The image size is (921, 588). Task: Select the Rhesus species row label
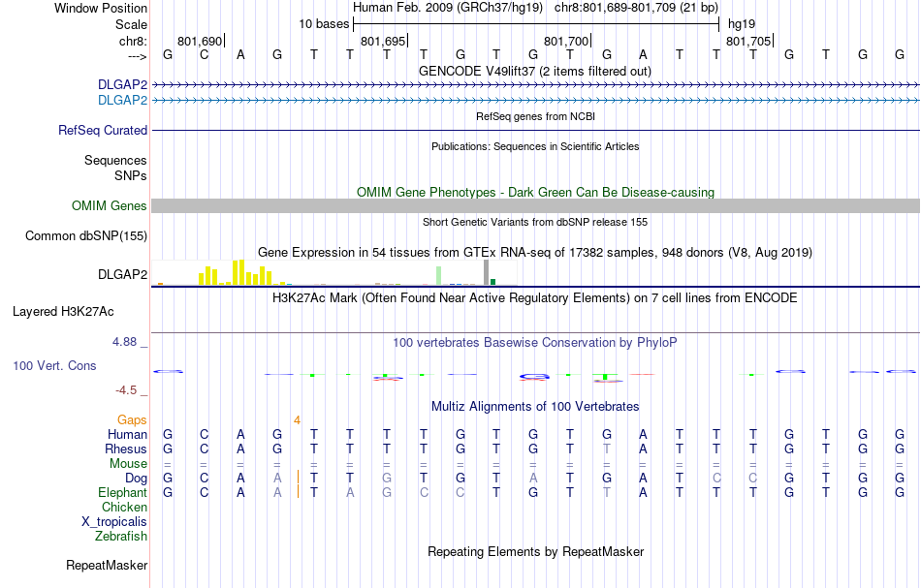pos(126,449)
